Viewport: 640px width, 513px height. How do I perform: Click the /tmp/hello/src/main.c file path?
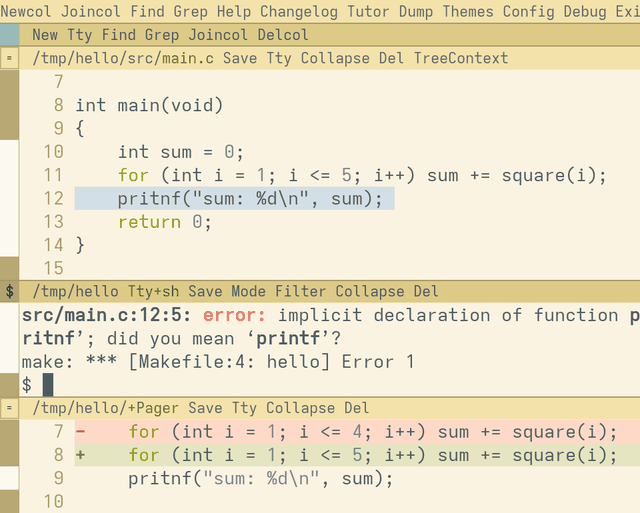123,58
